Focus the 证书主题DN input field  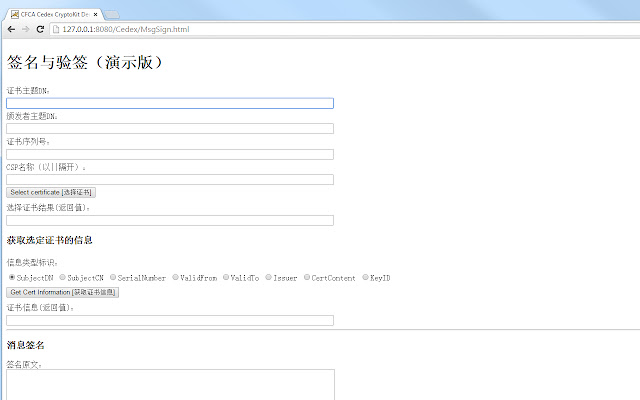click(x=170, y=103)
